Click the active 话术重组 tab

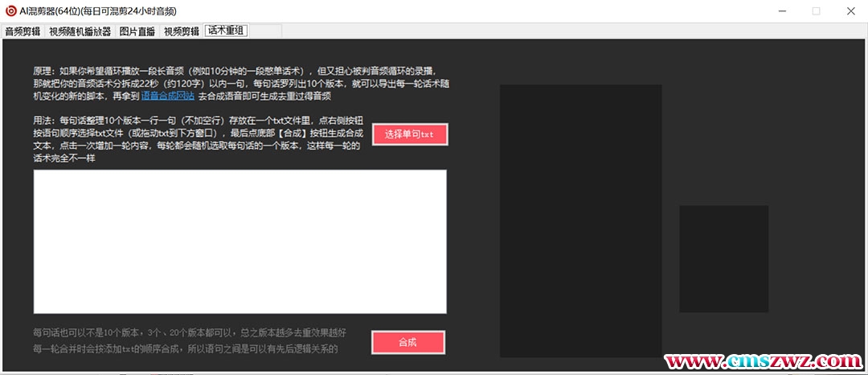(226, 31)
